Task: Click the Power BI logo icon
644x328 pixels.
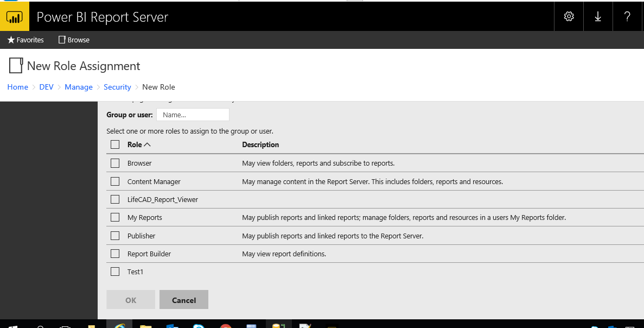Action: pos(14,16)
